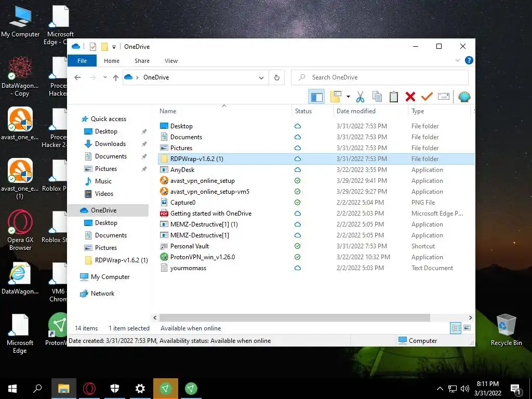This screenshot has width=532, height=399.
Task: Select Music in navigation pane
Action: pos(103,181)
